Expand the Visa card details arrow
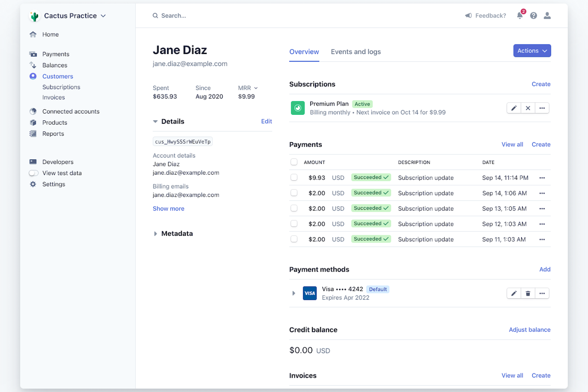 tap(294, 293)
